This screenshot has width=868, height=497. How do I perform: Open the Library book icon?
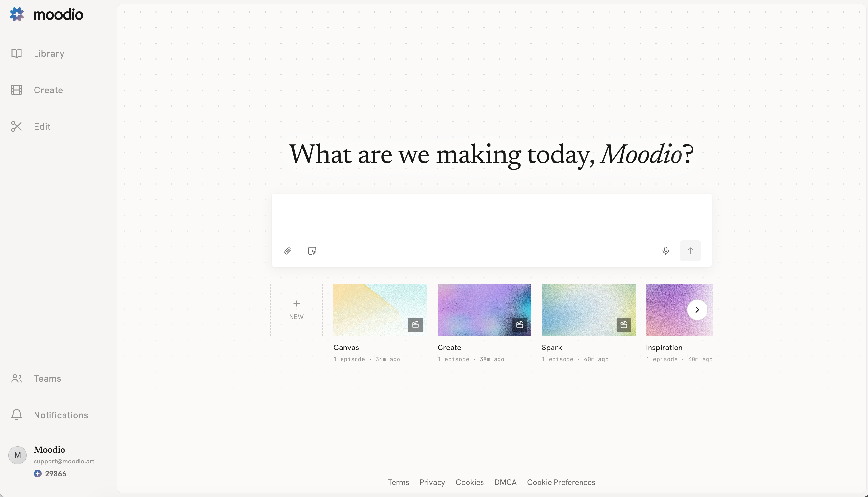(16, 53)
